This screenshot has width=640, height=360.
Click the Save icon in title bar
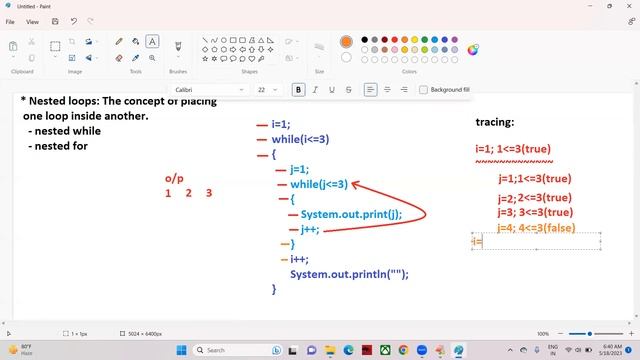(x=55, y=21)
